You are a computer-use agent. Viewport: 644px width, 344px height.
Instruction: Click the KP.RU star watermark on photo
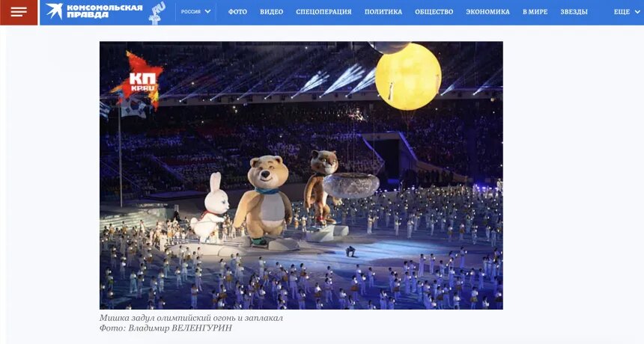pos(137,80)
